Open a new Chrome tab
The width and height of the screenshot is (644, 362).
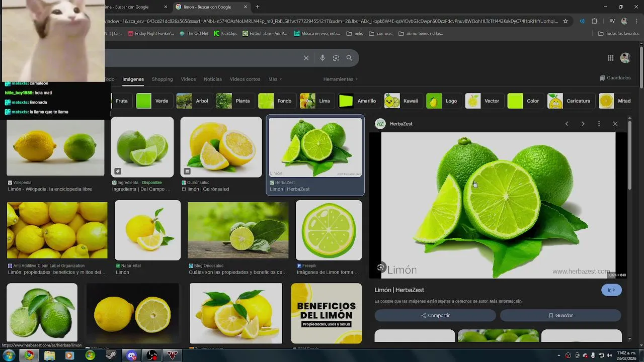pos(258,7)
